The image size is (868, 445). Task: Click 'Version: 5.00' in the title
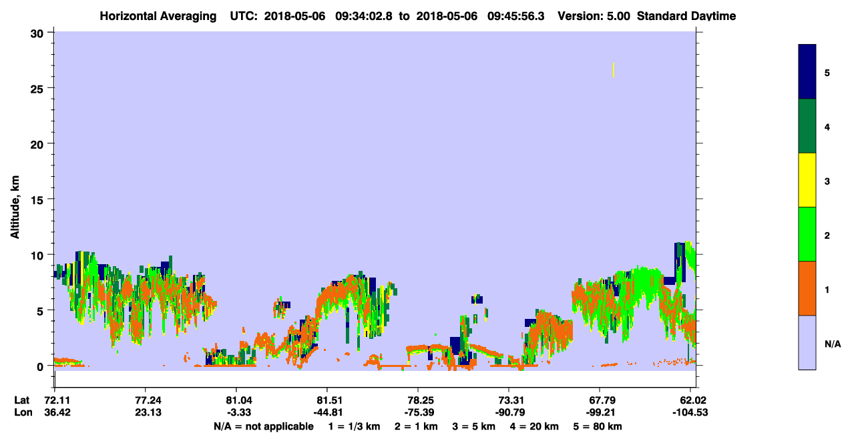click(x=594, y=16)
